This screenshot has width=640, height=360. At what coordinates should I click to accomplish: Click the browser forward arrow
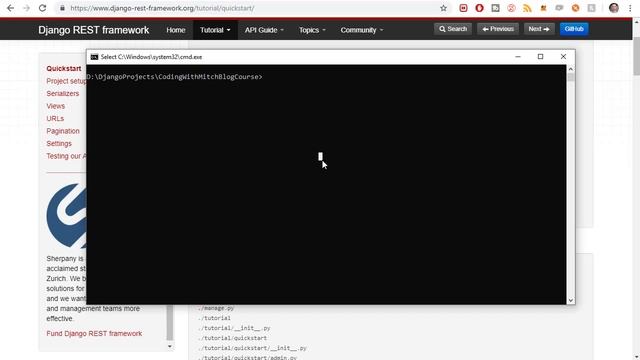(27, 8)
